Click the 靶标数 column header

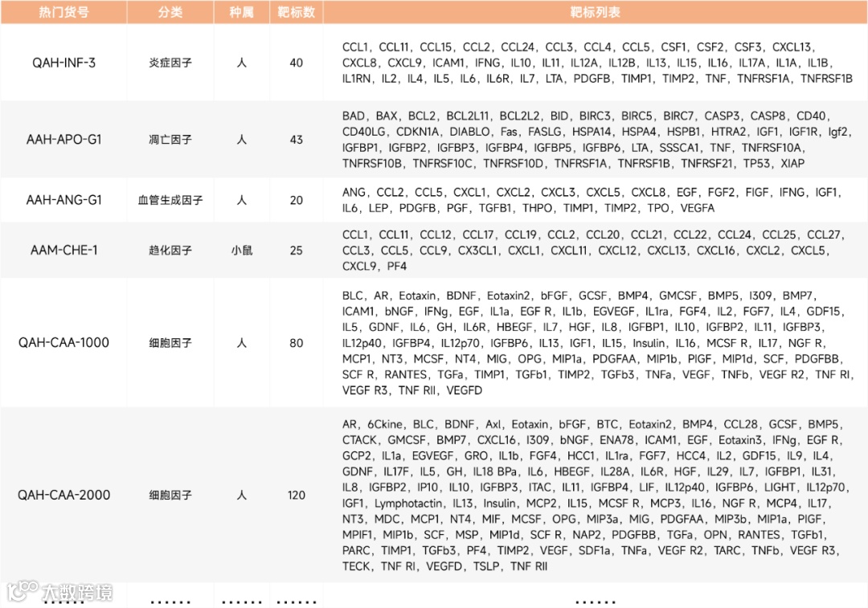pos(296,12)
